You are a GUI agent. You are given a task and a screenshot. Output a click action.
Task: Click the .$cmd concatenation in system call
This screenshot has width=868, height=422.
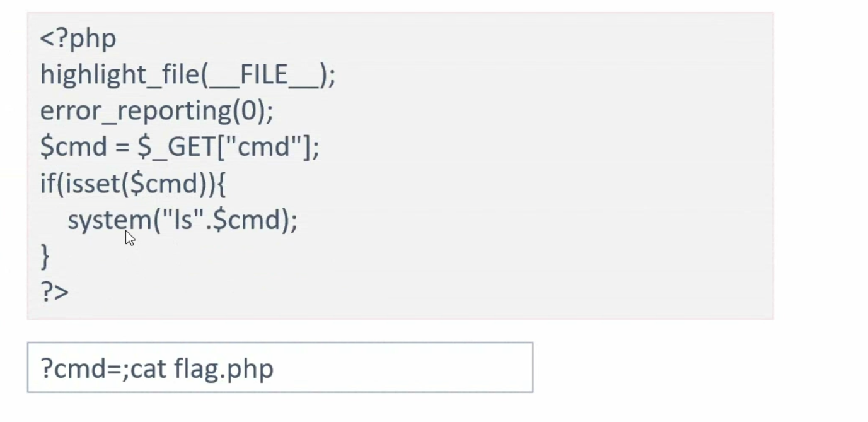[243, 220]
